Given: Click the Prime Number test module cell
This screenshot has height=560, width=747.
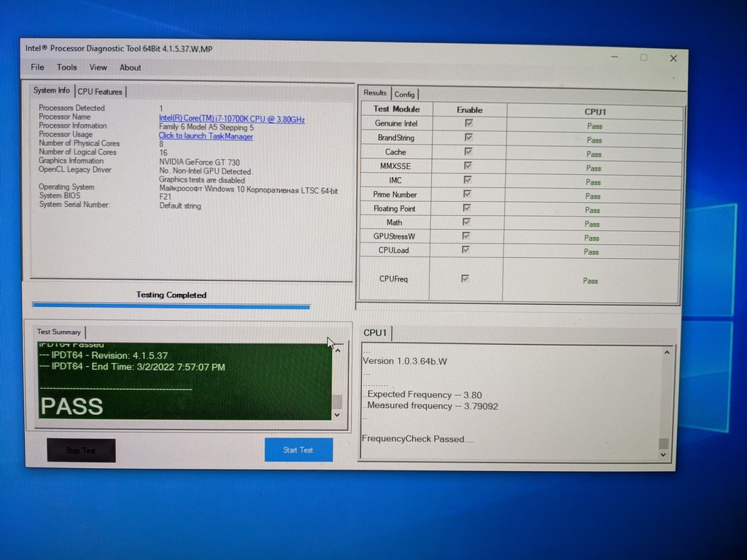Looking at the screenshot, I should 395,194.
